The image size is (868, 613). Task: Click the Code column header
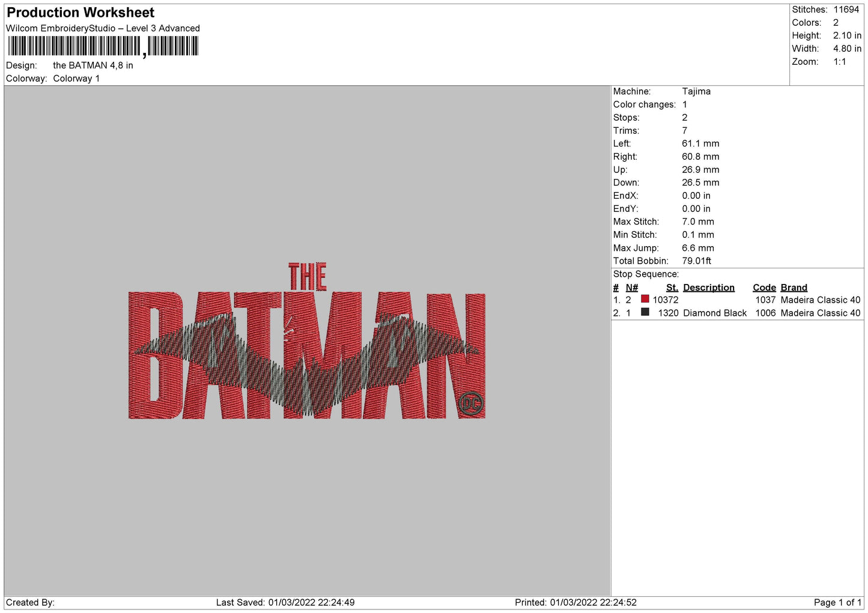pyautogui.click(x=764, y=288)
